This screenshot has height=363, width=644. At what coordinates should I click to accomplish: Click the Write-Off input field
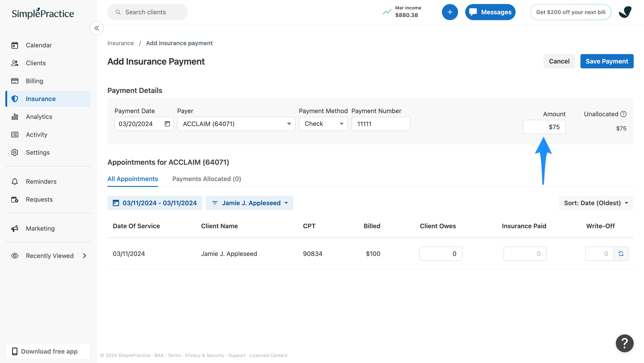pos(599,254)
